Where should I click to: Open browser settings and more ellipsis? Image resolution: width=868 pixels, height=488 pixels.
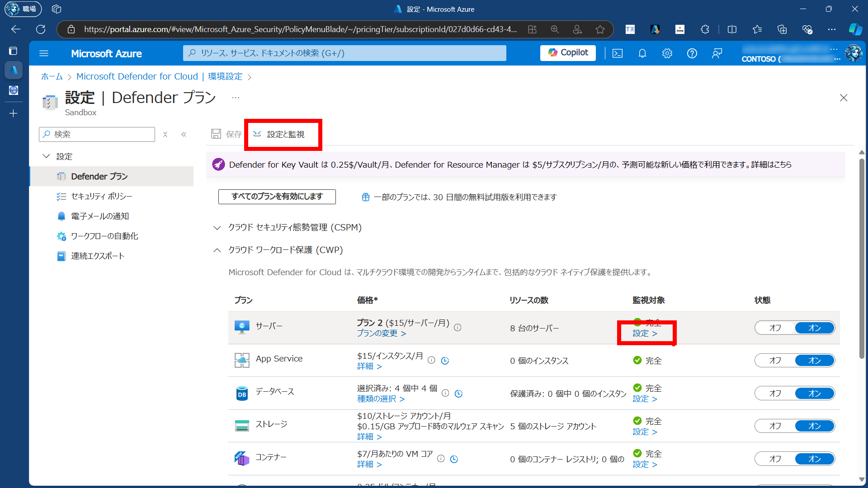tap(832, 29)
